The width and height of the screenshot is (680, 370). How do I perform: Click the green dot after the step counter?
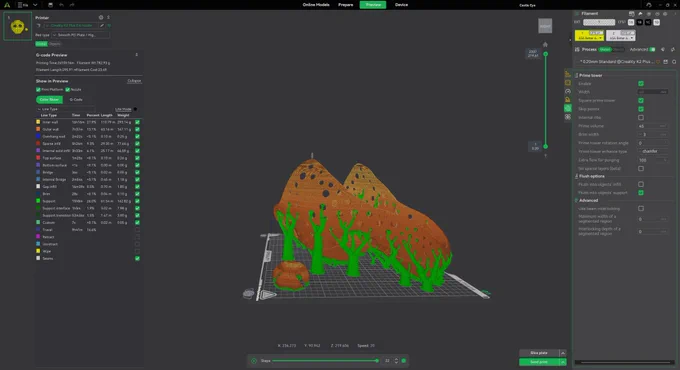coord(404,360)
